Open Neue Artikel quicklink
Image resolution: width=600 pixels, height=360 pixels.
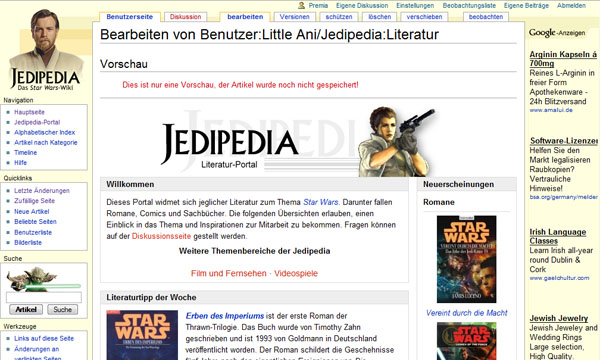[32, 211]
